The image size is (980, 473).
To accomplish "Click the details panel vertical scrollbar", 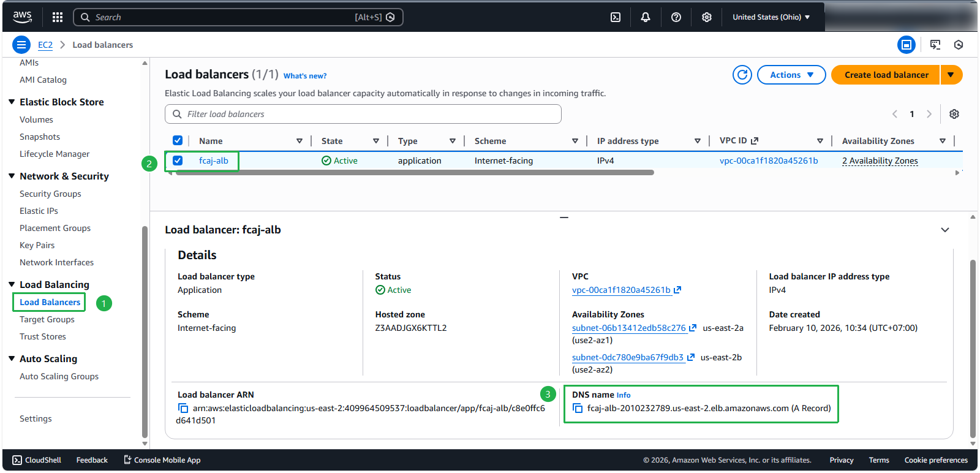I will pos(973,349).
